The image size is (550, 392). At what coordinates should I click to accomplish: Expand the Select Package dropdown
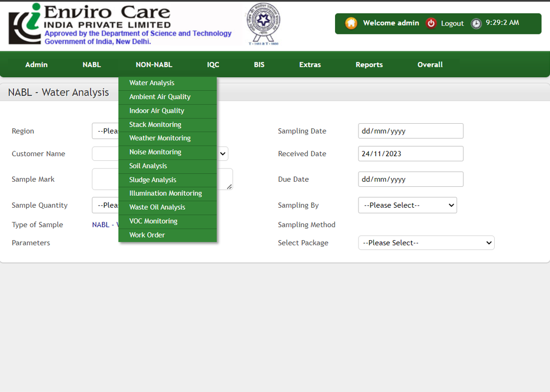tap(426, 243)
